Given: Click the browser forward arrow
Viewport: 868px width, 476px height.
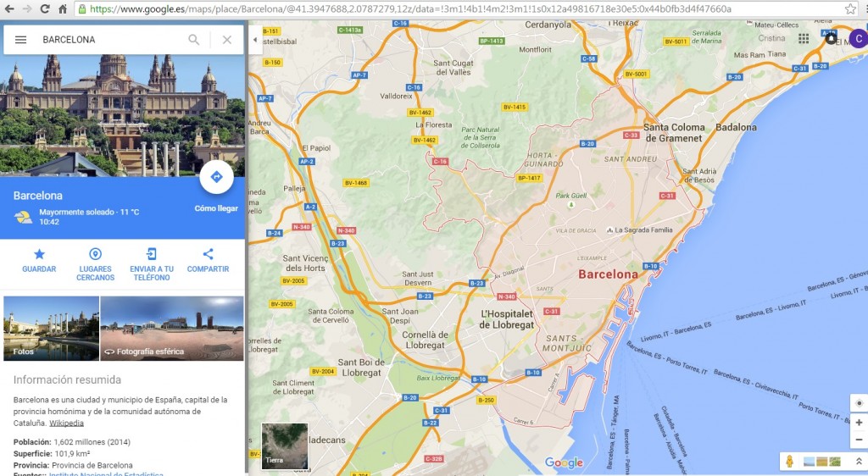Looking at the screenshot, I should (27, 8).
